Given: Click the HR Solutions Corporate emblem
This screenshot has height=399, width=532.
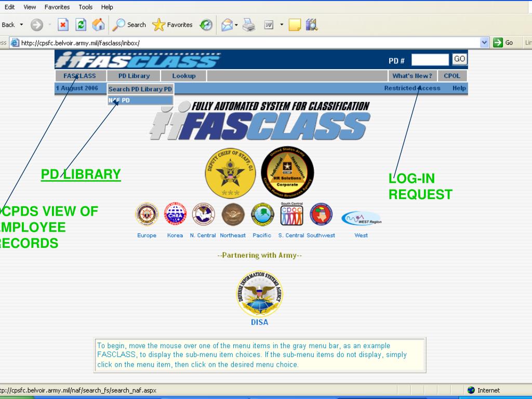Looking at the screenshot, I should click(287, 172).
